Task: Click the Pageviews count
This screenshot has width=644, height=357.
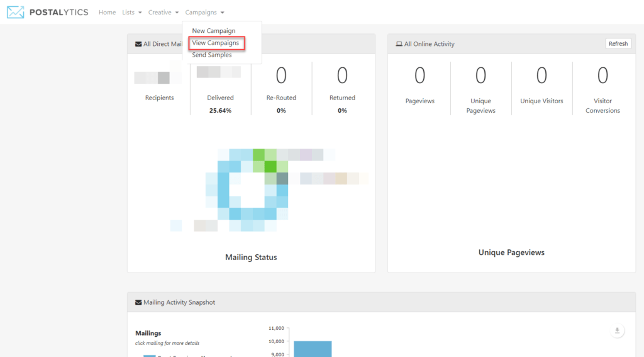Action: click(x=419, y=76)
